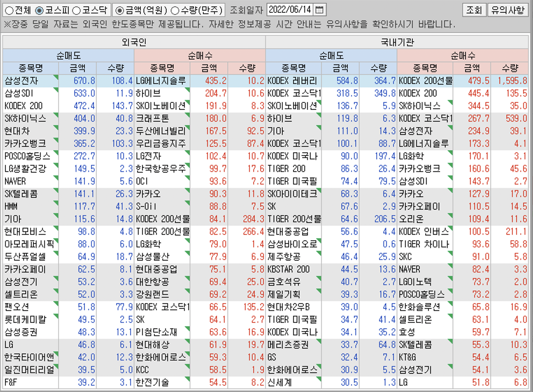Image resolution: width=533 pixels, height=392 pixels.
Task: Click 670.8 amount for 삼성전자
Action: pyautogui.click(x=84, y=81)
